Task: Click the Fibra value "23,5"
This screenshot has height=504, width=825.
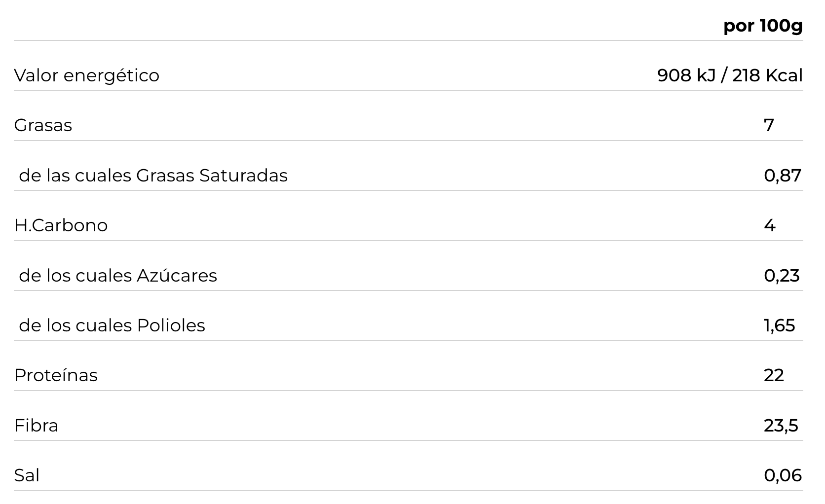Action: pos(781,426)
